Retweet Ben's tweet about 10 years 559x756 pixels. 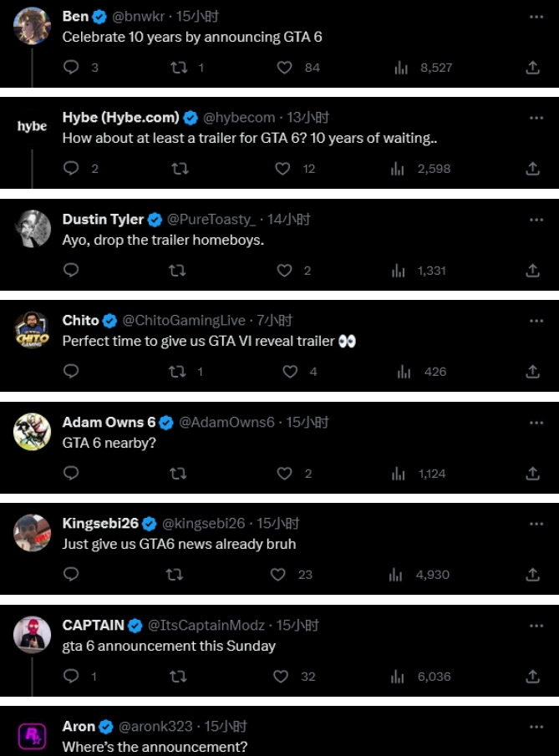(x=179, y=68)
